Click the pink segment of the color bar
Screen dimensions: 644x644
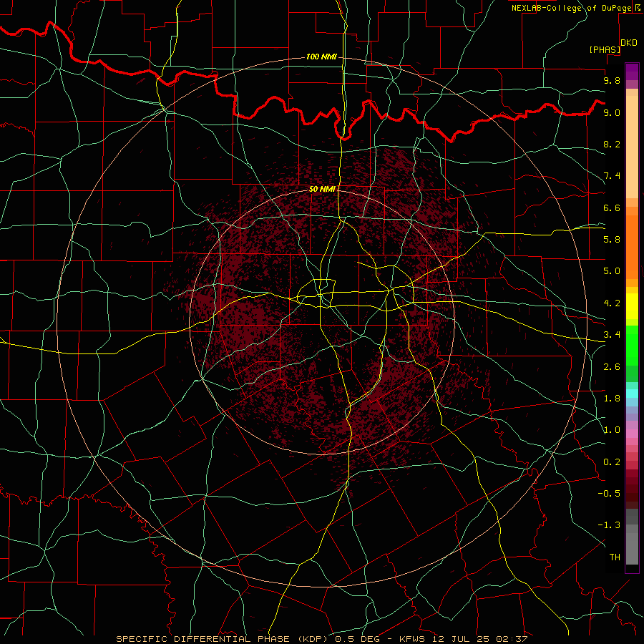click(632, 434)
